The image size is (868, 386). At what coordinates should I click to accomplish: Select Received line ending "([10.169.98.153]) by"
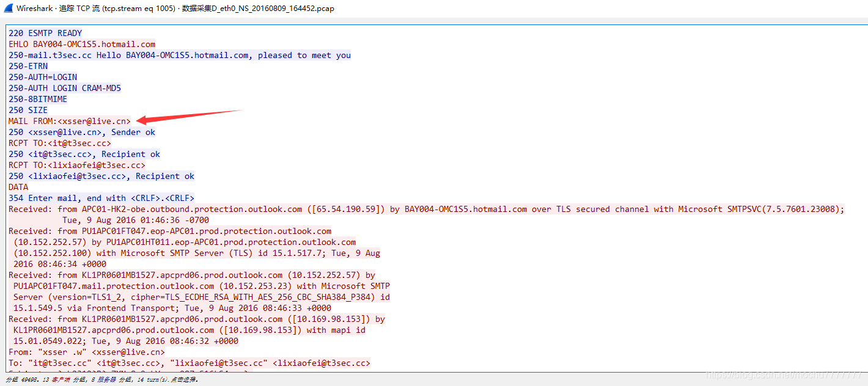(x=197, y=319)
